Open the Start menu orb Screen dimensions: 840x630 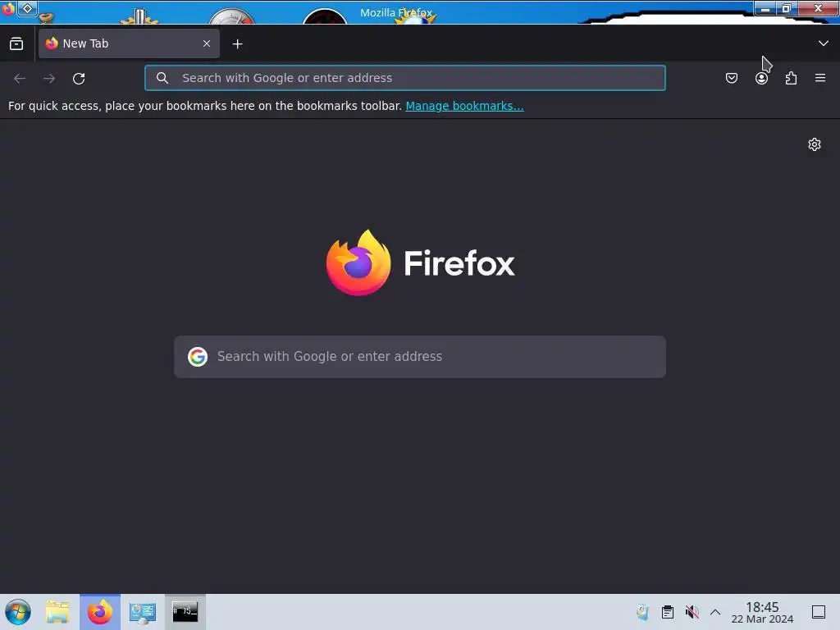click(18, 612)
